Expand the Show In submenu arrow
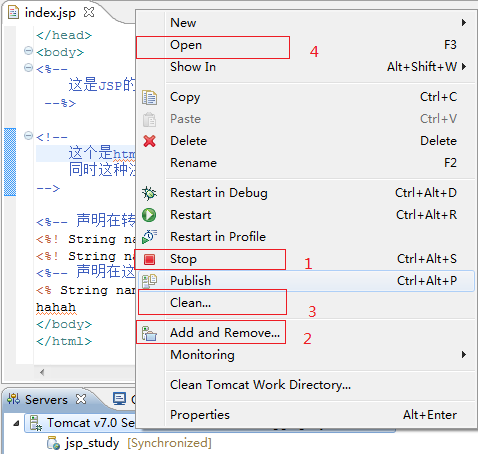478x455 pixels. click(x=464, y=67)
